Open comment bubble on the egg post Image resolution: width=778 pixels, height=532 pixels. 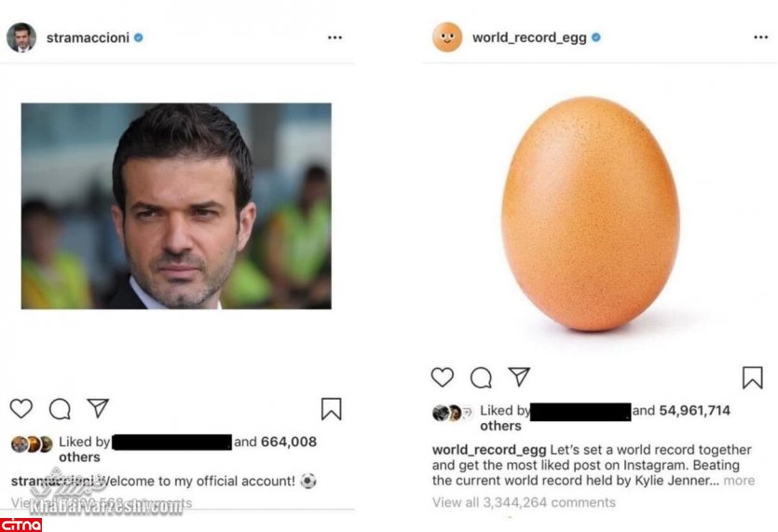(481, 377)
